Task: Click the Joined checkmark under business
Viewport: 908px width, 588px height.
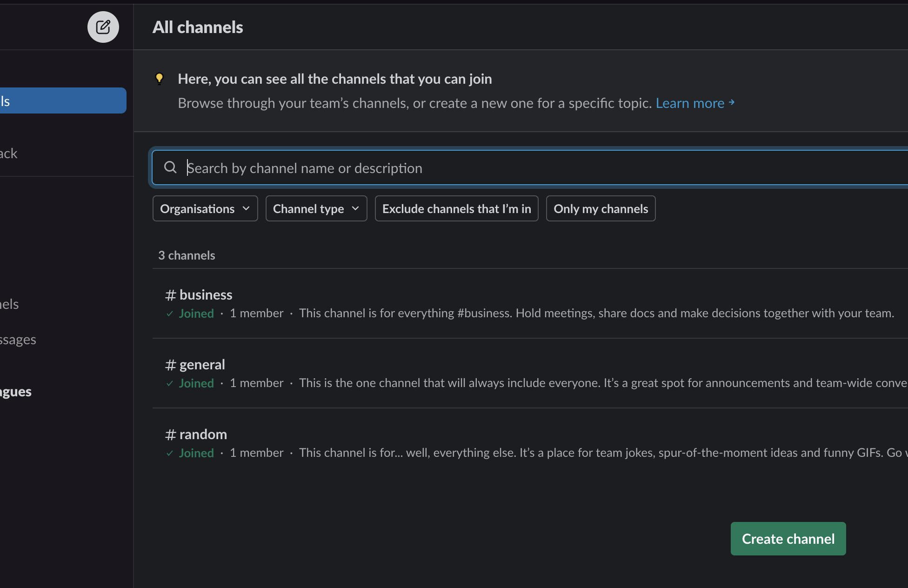Action: click(x=170, y=314)
